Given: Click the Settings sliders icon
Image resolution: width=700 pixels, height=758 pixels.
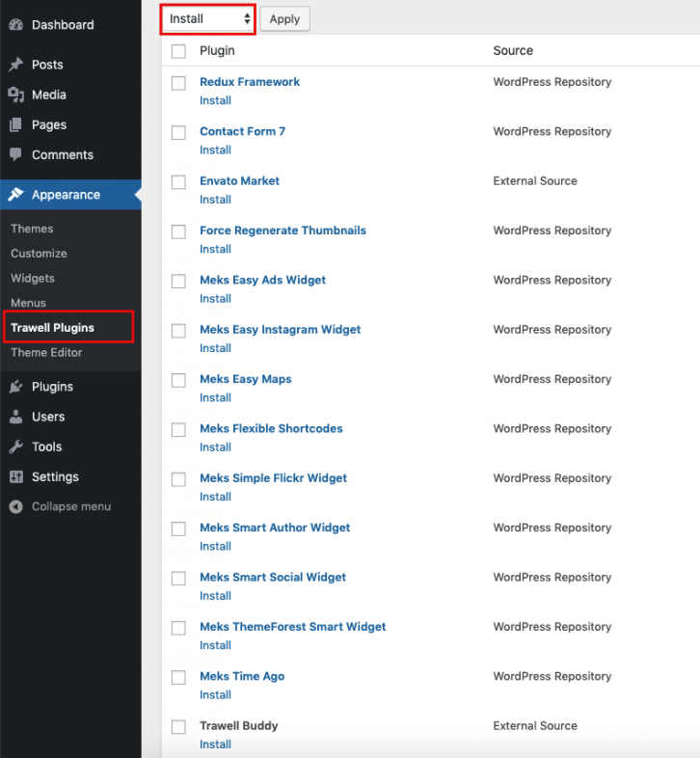Looking at the screenshot, I should point(15,476).
